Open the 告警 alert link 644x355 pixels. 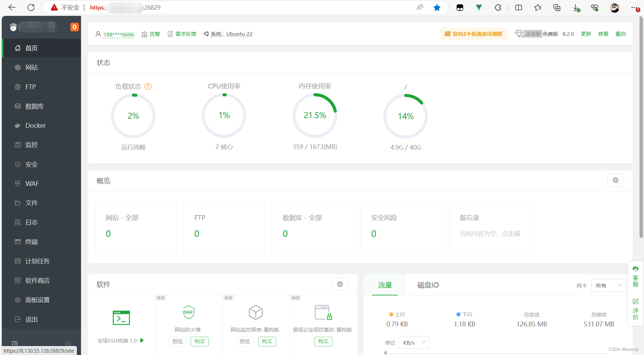point(151,34)
